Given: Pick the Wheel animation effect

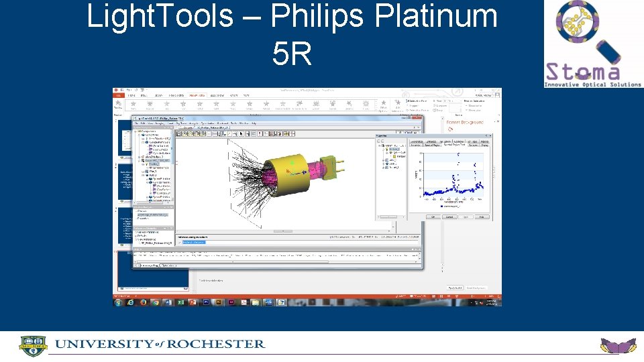Looking at the screenshot, I should point(266,105).
